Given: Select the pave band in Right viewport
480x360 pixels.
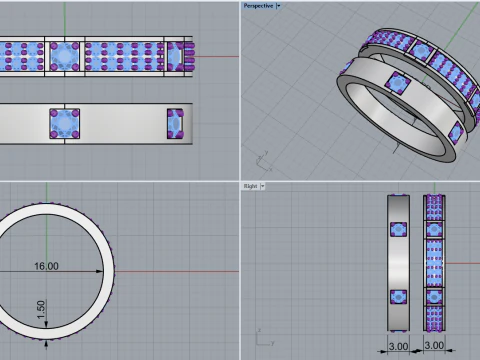Looking at the screenshot, I should (x=434, y=263).
